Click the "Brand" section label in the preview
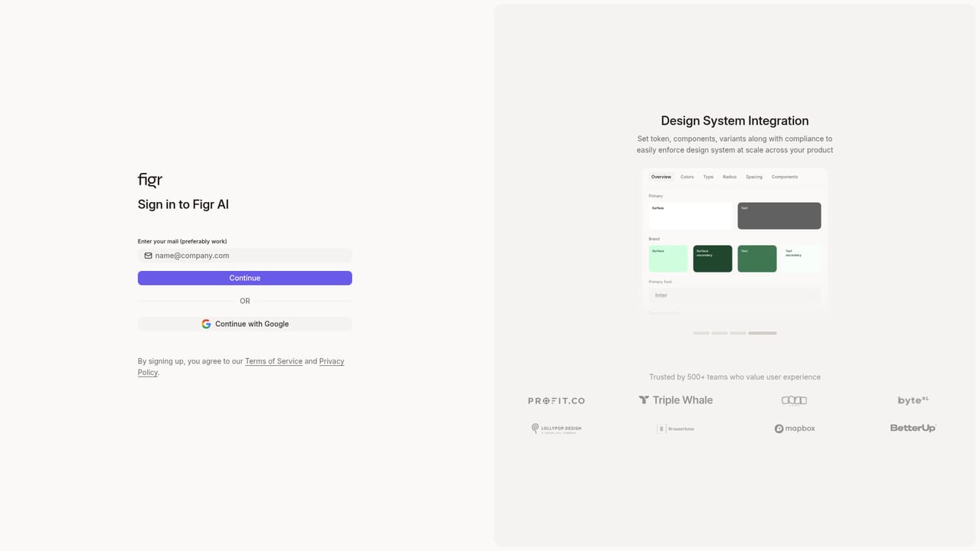The height and width of the screenshot is (551, 980). 654,239
